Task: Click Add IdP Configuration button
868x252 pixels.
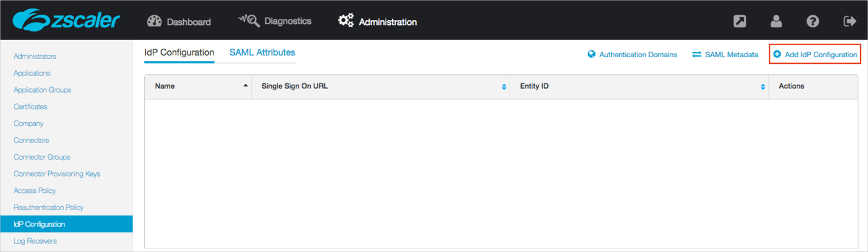Action: [x=815, y=55]
